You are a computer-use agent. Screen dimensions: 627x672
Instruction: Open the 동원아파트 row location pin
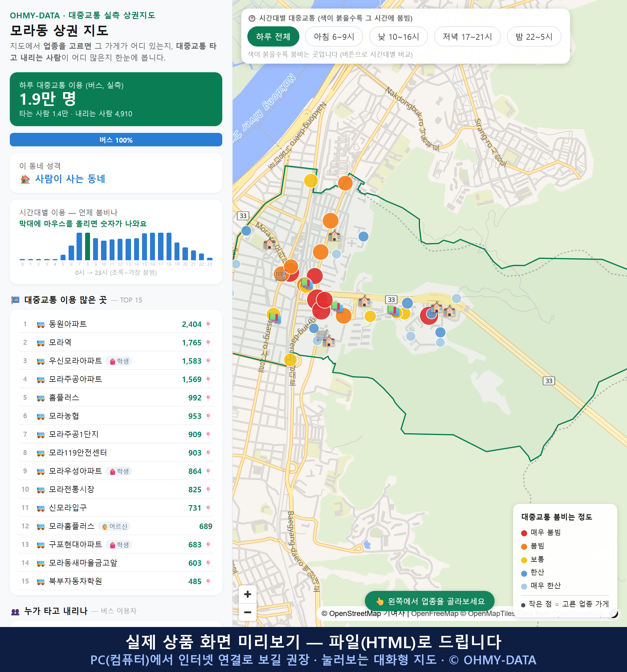coord(208,324)
